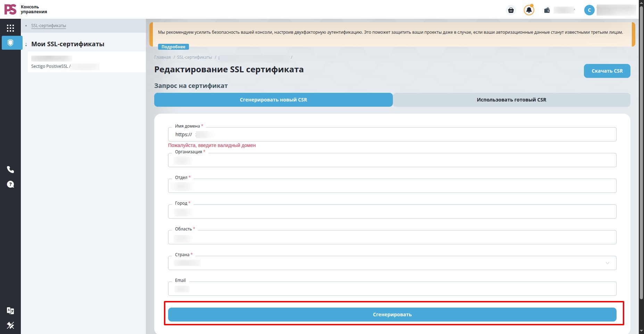Click into the Имя домена field
The image size is (644, 334).
point(392,134)
